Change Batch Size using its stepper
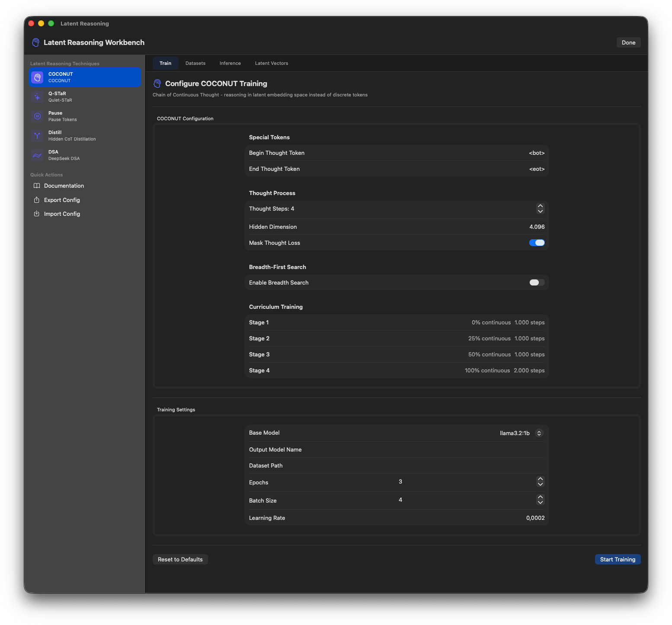Screen dimensions: 672x625 point(540,500)
